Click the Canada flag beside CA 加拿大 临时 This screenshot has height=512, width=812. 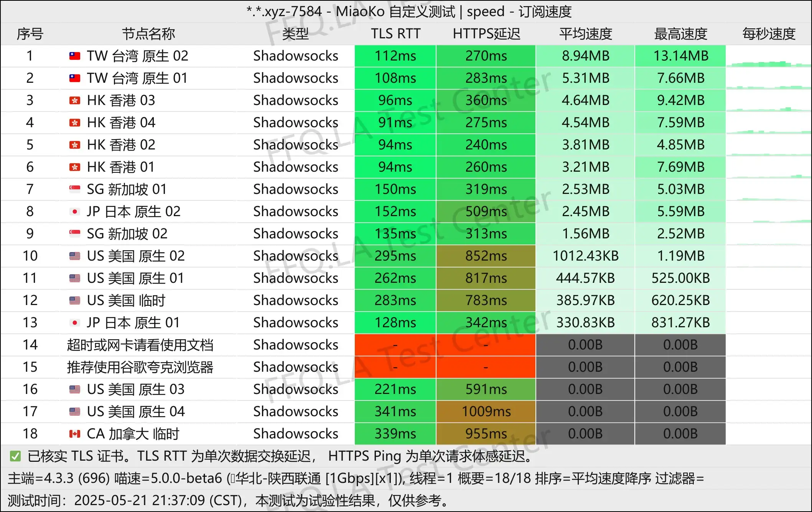74,434
